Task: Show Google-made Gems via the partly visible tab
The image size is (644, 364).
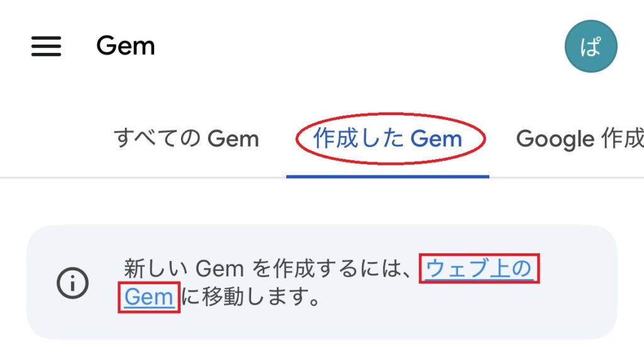Action: click(580, 138)
